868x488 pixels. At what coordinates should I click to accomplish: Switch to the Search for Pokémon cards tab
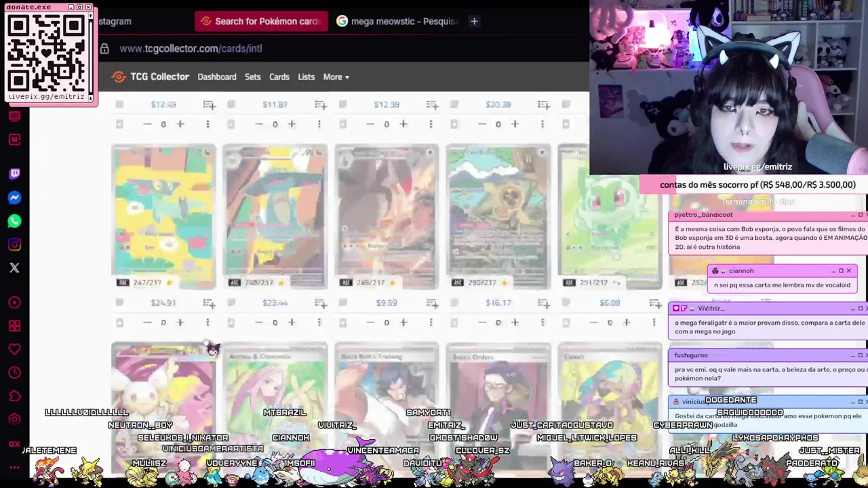(261, 21)
